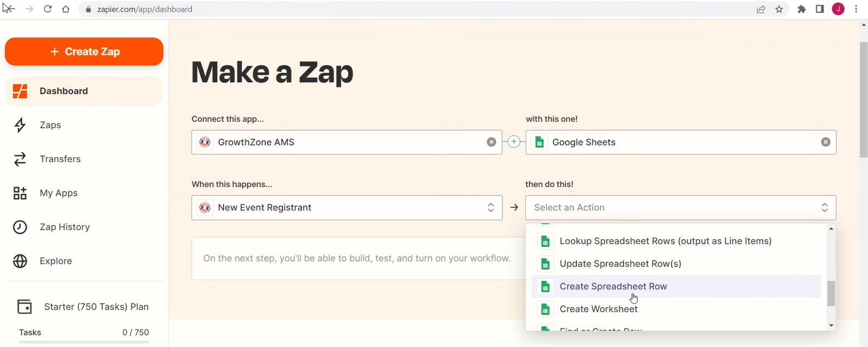This screenshot has width=868, height=347.
Task: Open Starter (750 Tasks) Plan link
Action: click(96, 307)
